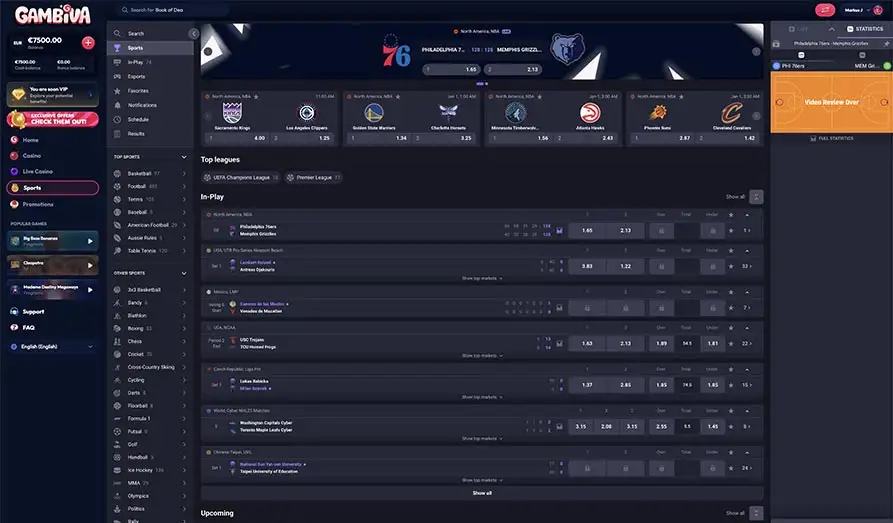893x523 pixels.
Task: Favorite the North America NBA league header star
Action: point(731,215)
